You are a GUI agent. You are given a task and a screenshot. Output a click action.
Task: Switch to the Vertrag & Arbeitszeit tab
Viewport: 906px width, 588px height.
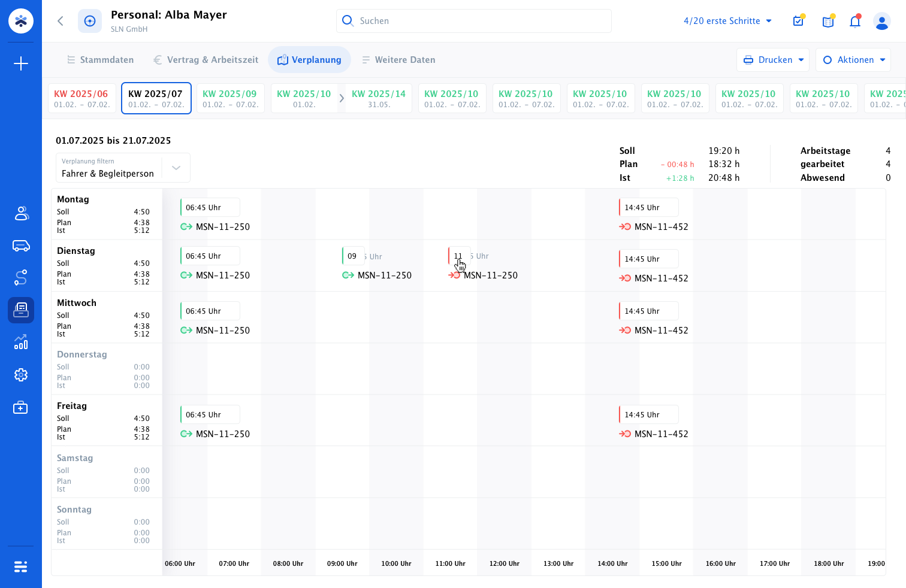click(x=206, y=60)
